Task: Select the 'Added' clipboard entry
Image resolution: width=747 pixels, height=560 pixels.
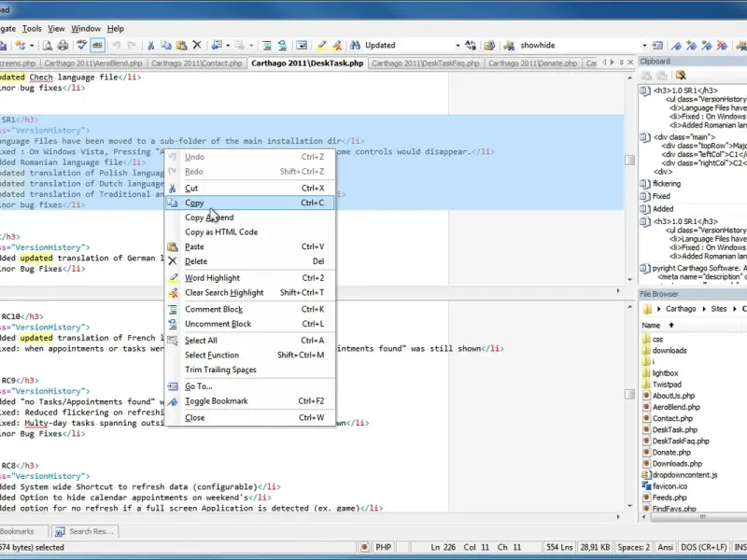Action: (663, 208)
